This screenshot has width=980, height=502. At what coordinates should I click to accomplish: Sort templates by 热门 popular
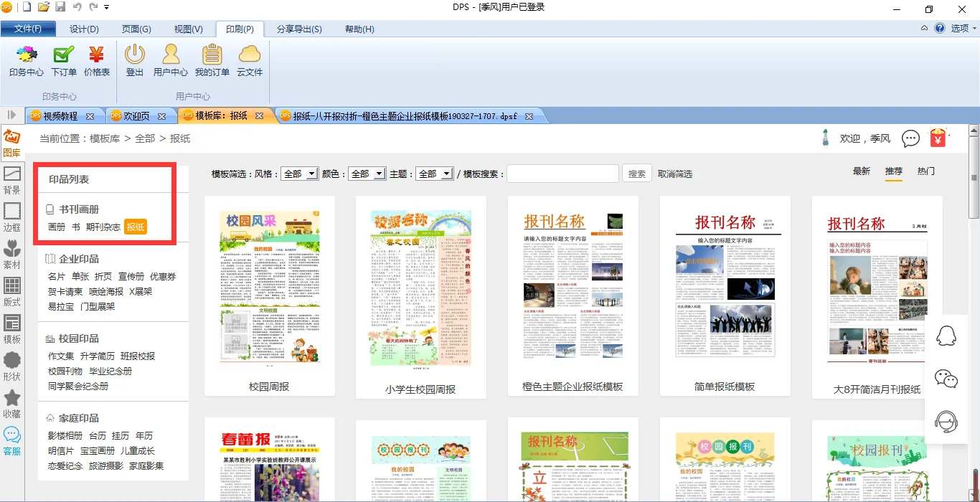pos(926,171)
